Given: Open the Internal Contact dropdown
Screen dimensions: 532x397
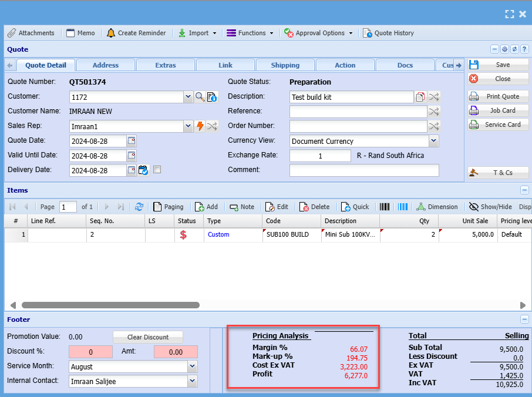Looking at the screenshot, I should pos(192,381).
